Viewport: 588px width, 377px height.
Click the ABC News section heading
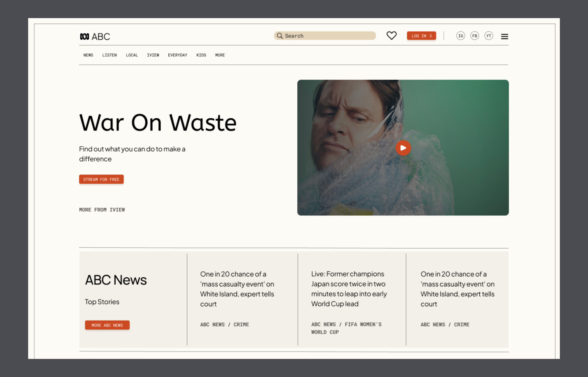[x=116, y=280]
